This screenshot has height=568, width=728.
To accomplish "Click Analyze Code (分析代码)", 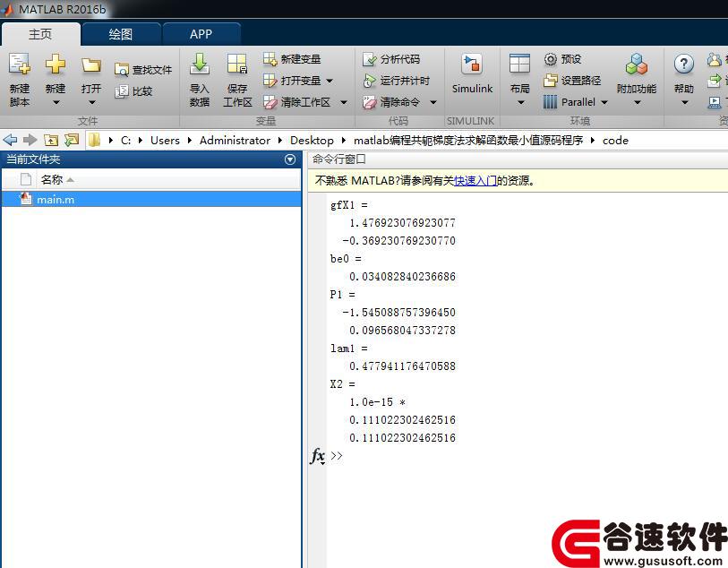I will pyautogui.click(x=391, y=59).
